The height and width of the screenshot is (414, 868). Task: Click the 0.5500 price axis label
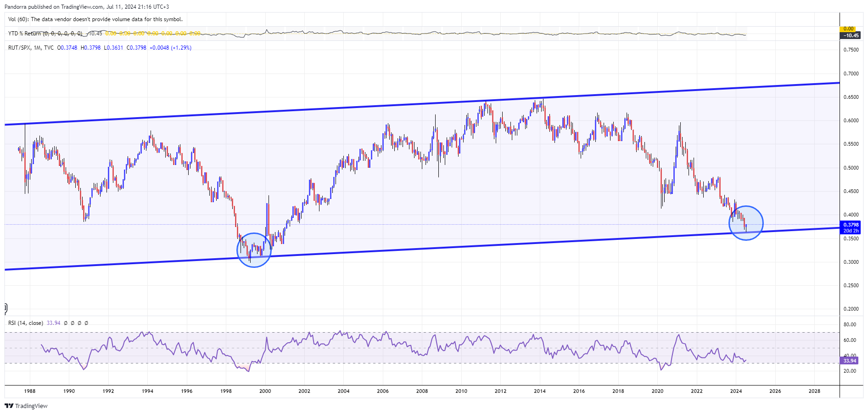tap(851, 144)
